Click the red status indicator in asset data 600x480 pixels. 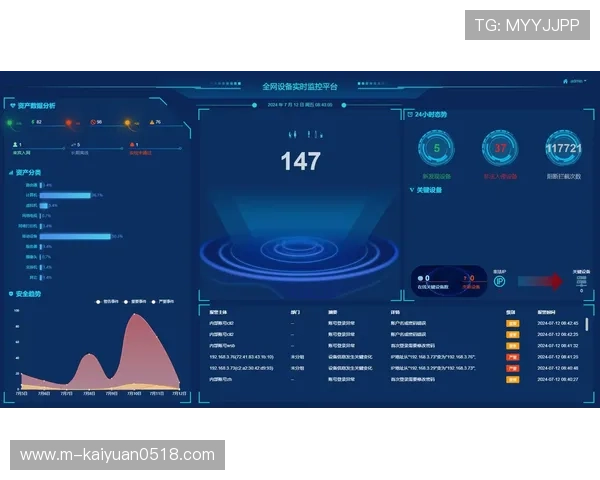69,123
